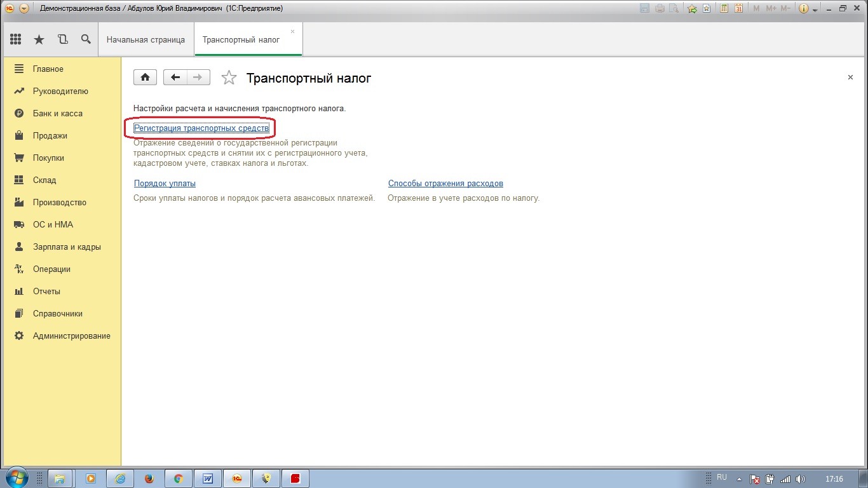Click the shield app icon in taskbar
This screenshot has width=868, height=488.
tap(266, 478)
